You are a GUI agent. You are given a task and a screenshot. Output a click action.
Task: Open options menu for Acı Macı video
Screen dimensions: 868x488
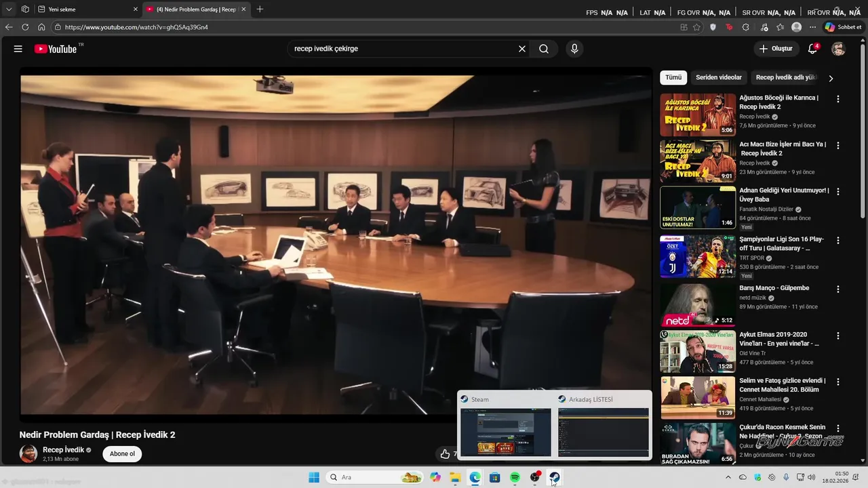pos(838,146)
